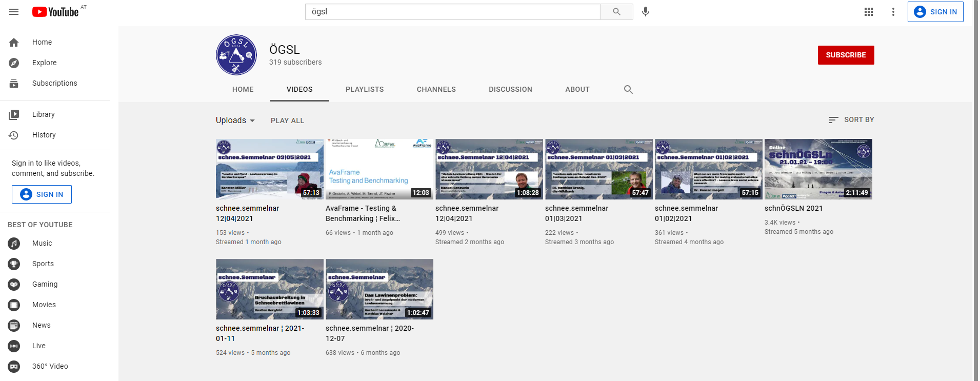This screenshot has width=980, height=381.
Task: Open schnee.semmelnar 01|03|2021 title
Action: click(576, 213)
